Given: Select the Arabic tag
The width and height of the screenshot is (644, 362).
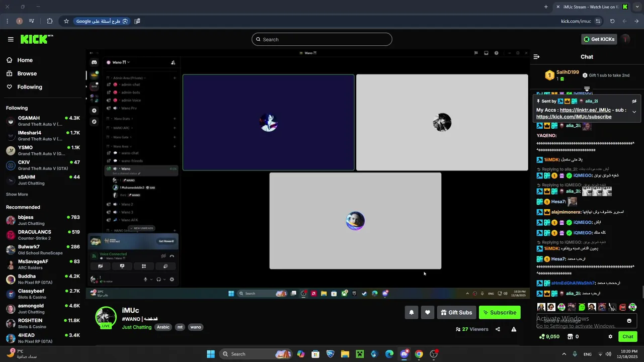Looking at the screenshot, I should pyautogui.click(x=163, y=327).
